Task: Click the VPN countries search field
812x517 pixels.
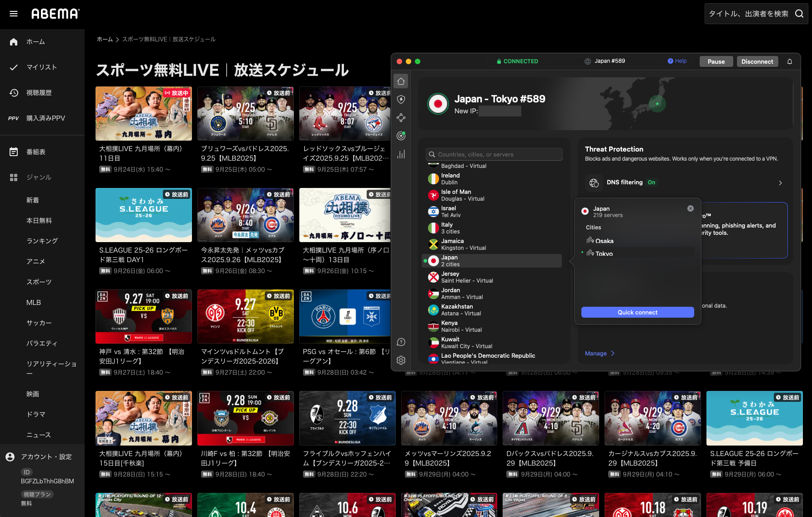Action: coord(494,154)
